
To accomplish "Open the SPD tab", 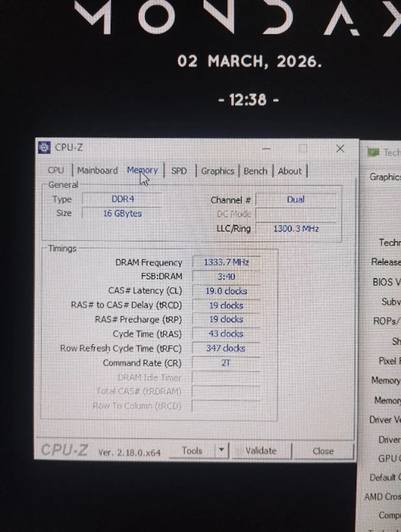I will pos(179,171).
